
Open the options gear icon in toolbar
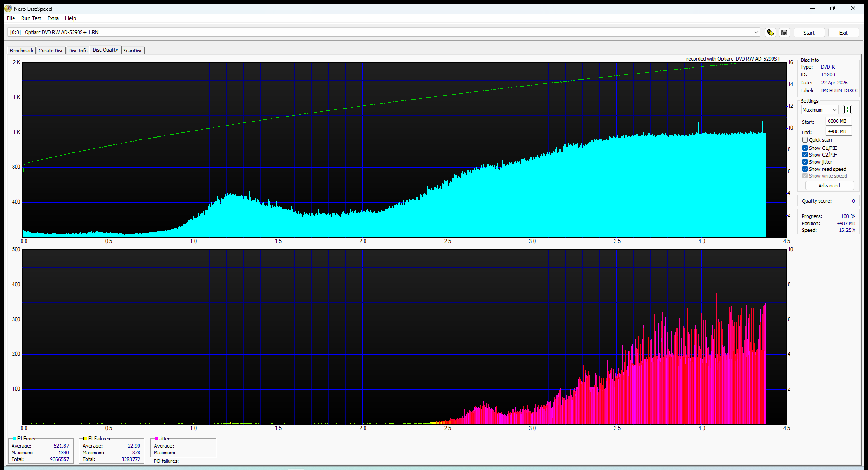tap(770, 32)
